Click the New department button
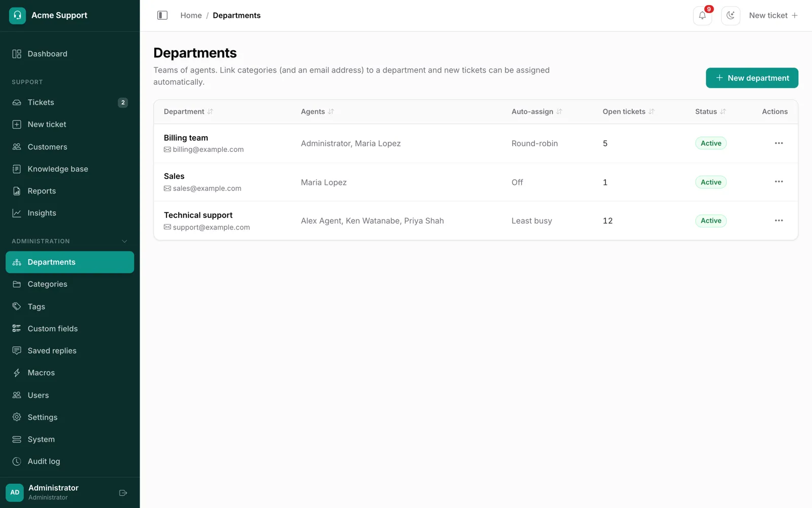 [x=752, y=78]
